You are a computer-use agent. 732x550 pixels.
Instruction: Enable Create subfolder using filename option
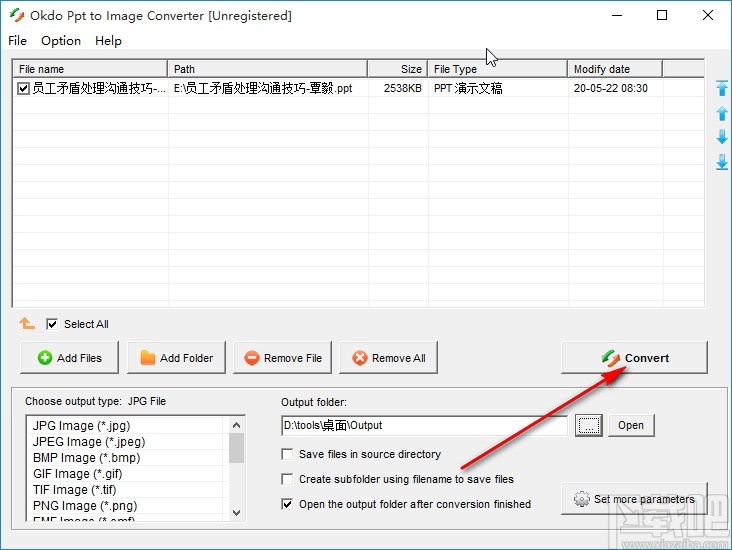[x=287, y=479]
